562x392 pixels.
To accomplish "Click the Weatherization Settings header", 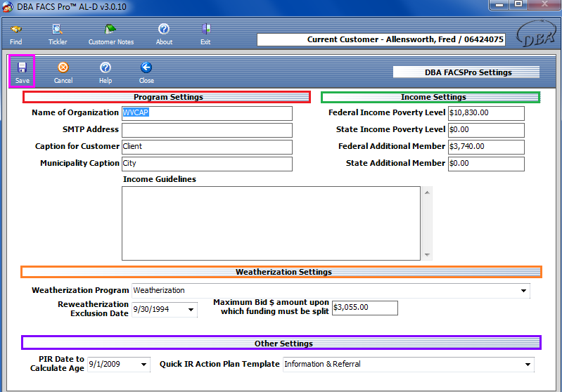I will coord(281,272).
